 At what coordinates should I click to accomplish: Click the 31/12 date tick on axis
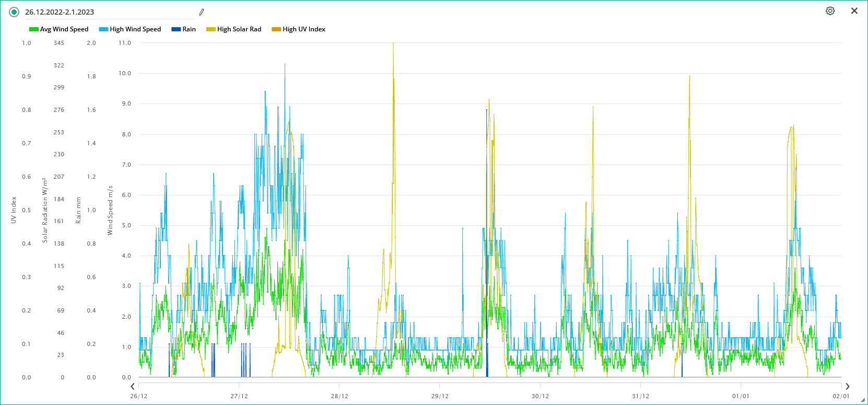click(x=641, y=396)
